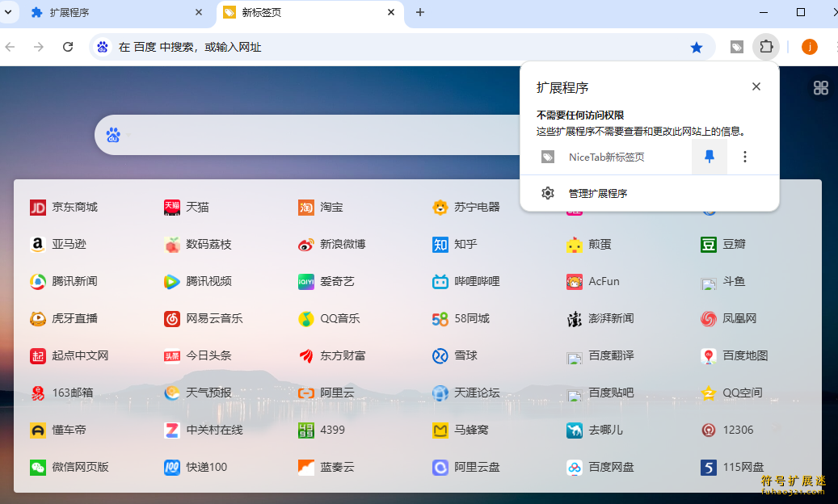Open the 起点中文网 icon
Viewport: 838px width, 504px height.
[37, 355]
